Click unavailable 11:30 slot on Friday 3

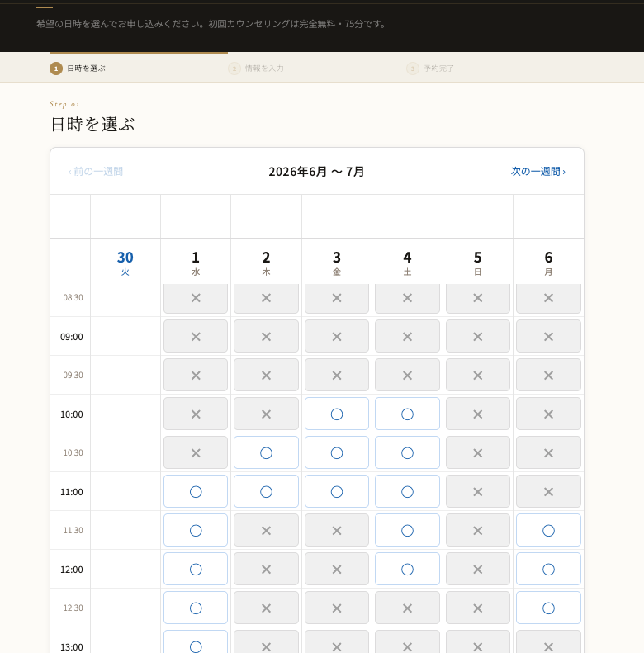[337, 530]
